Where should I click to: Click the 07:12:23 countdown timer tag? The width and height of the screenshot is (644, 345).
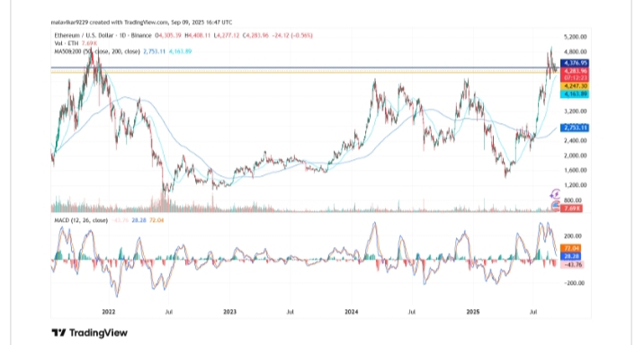point(575,78)
